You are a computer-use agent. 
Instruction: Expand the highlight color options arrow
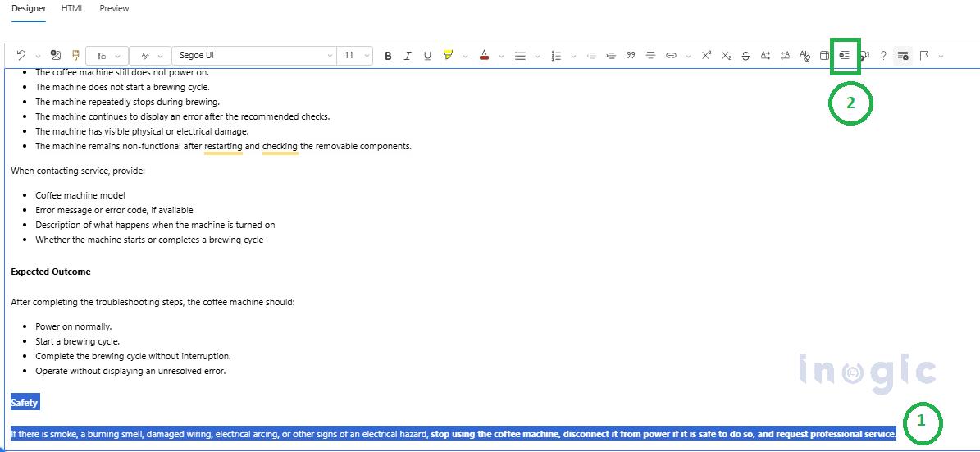[x=464, y=56]
